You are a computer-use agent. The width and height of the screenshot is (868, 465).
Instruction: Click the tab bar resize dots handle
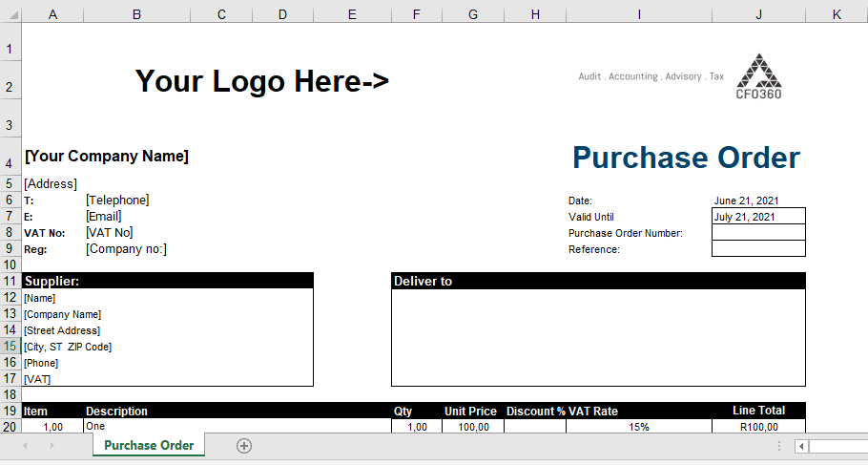click(x=779, y=446)
